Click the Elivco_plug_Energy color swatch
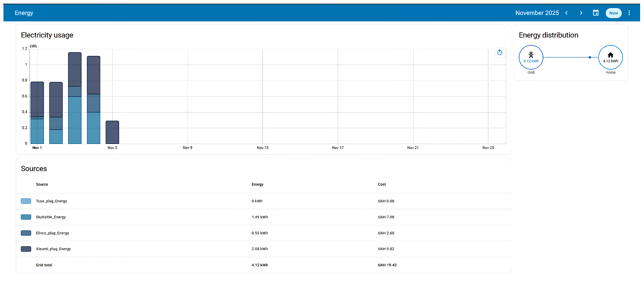 26,233
